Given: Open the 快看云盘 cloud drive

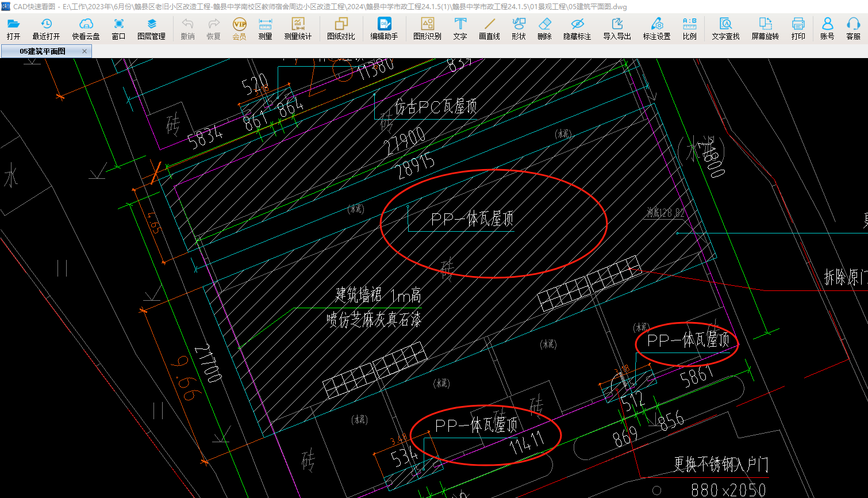Looking at the screenshot, I should coord(86,29).
